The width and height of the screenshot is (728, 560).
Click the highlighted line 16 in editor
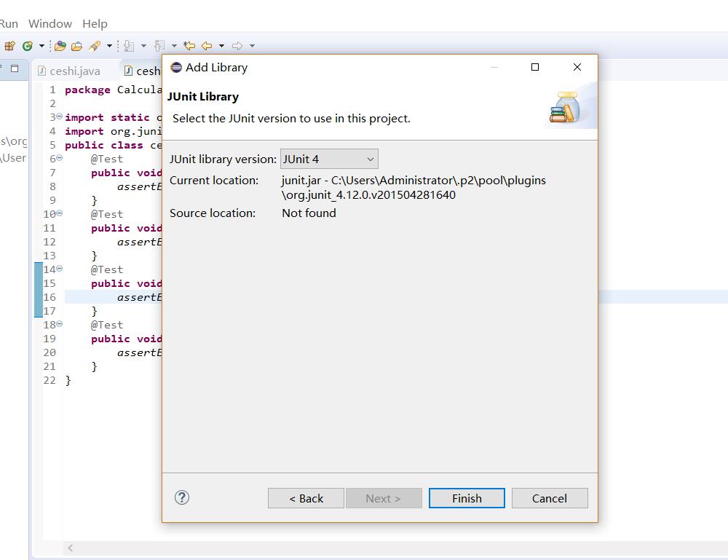114,297
